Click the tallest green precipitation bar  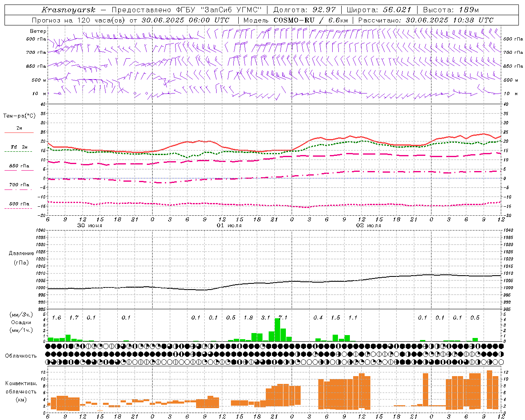pos(277,330)
